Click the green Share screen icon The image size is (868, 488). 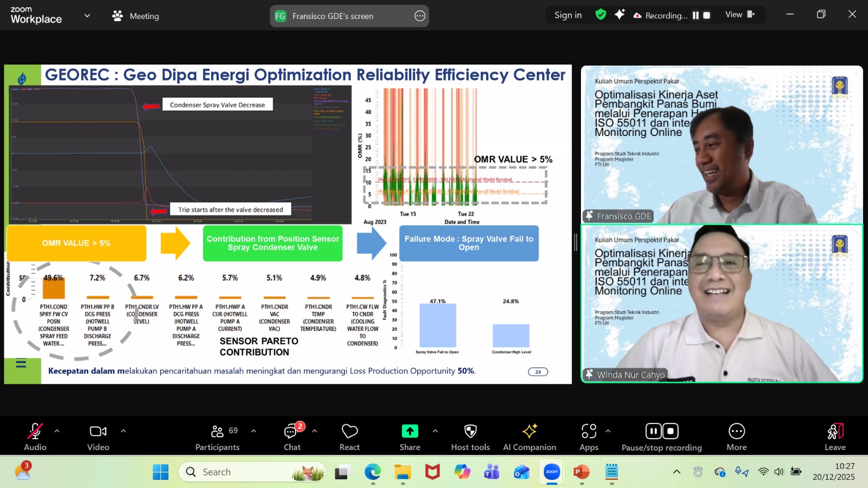pos(410,431)
